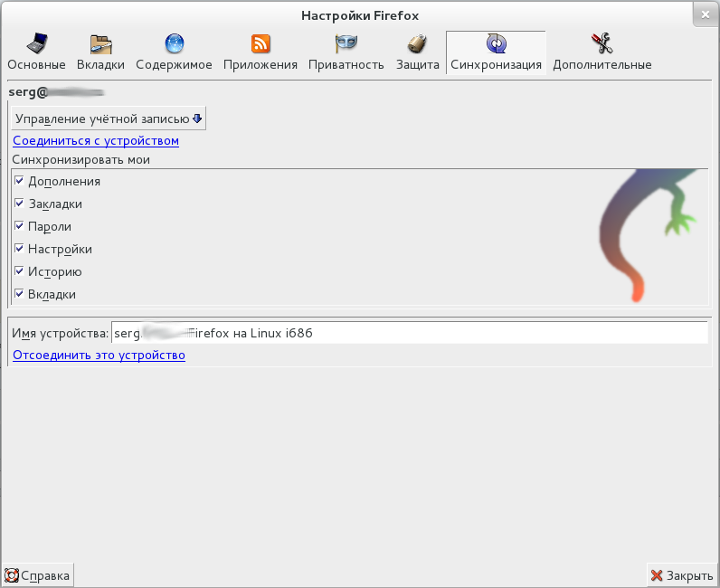Screen dimensions: 720x588
Task: Click the Справка lifebuoy icon
Action: (12, 575)
